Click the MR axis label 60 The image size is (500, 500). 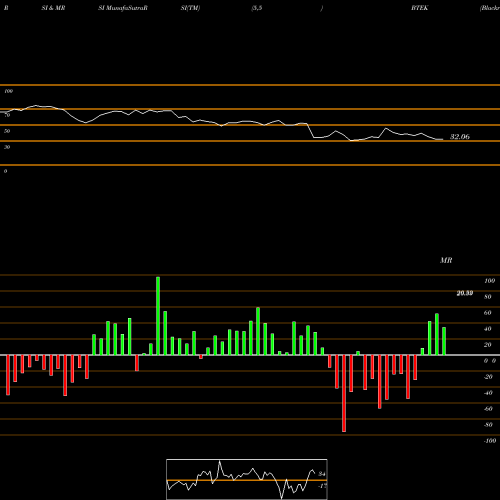(488, 313)
